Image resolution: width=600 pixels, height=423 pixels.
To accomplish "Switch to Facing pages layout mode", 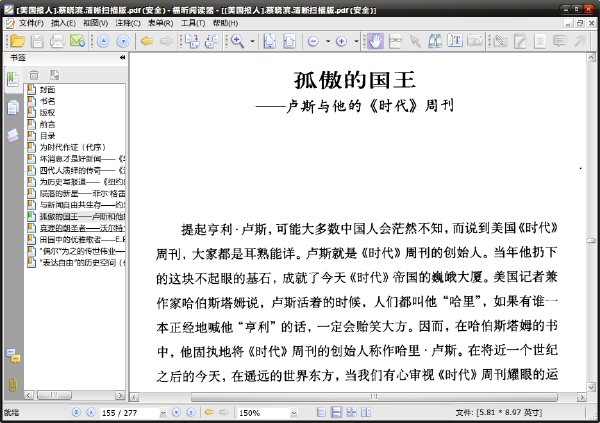I will point(351,412).
